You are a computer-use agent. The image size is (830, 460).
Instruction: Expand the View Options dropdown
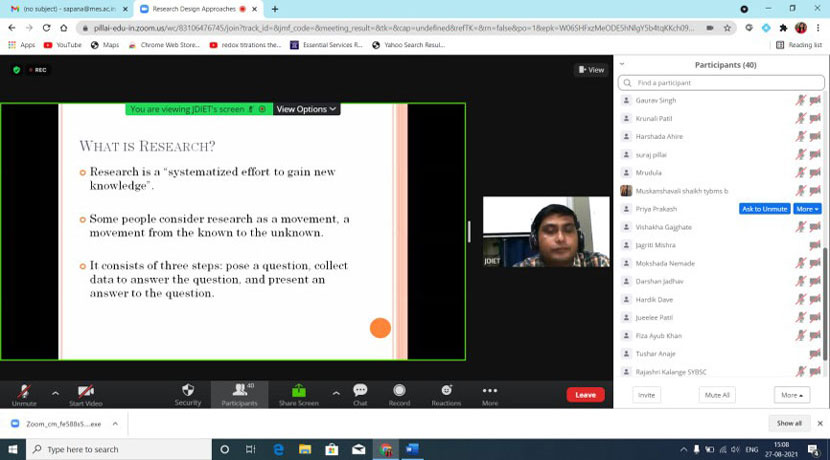306,109
